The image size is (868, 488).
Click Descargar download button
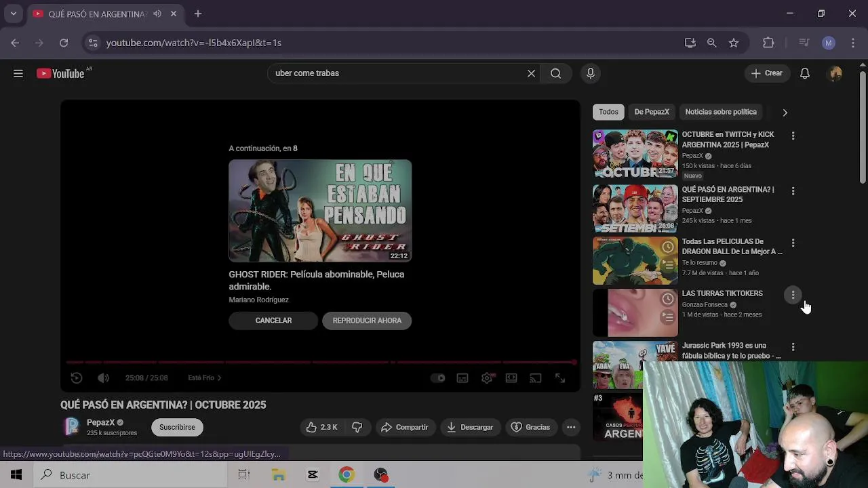coord(470,427)
